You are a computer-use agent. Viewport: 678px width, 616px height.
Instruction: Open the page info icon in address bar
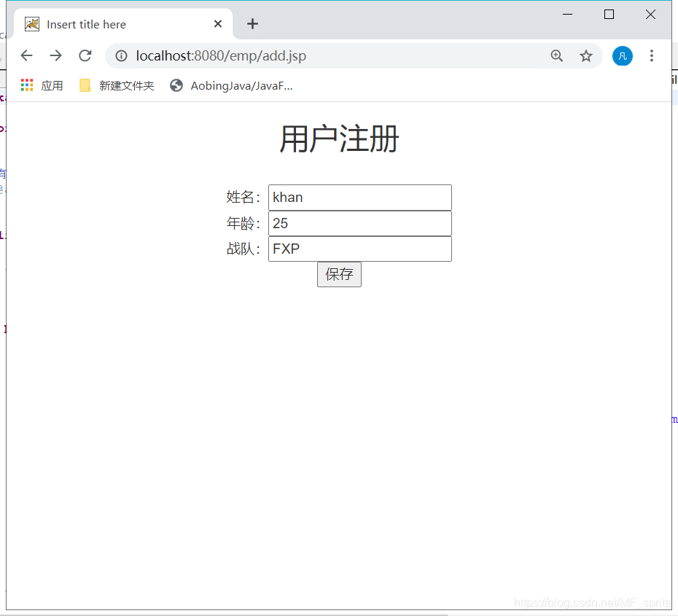[x=120, y=55]
